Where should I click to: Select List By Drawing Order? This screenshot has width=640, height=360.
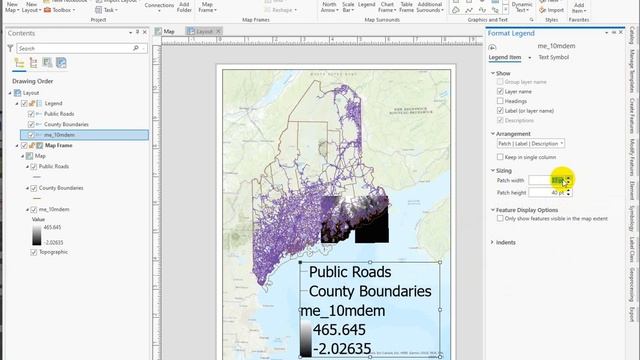point(19,63)
